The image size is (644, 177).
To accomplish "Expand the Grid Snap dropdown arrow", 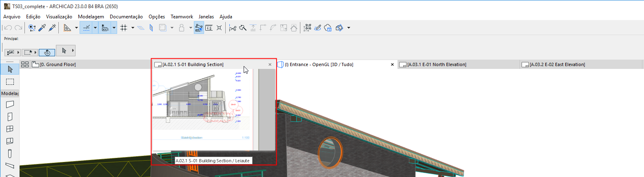I will coord(133,28).
